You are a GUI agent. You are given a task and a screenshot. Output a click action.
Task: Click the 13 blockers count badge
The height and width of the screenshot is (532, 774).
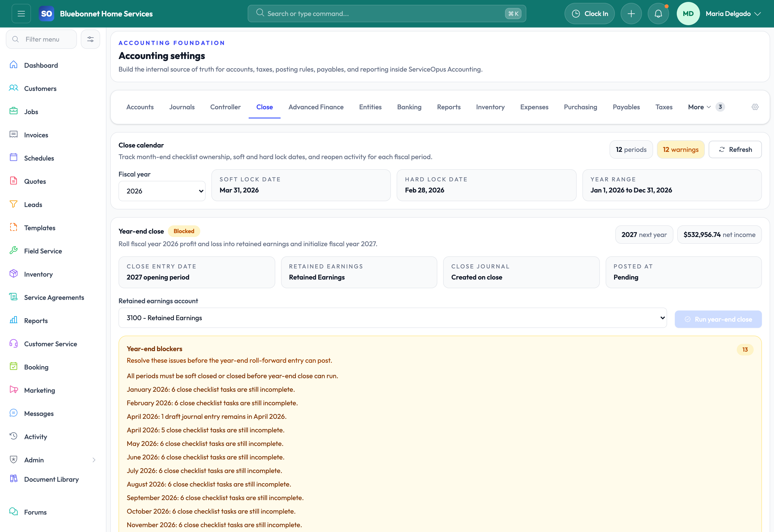tap(745, 349)
